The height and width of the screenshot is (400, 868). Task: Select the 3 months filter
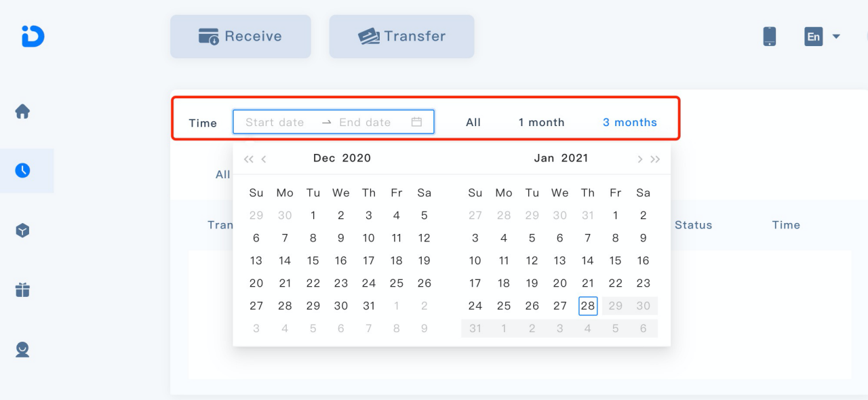pyautogui.click(x=630, y=123)
